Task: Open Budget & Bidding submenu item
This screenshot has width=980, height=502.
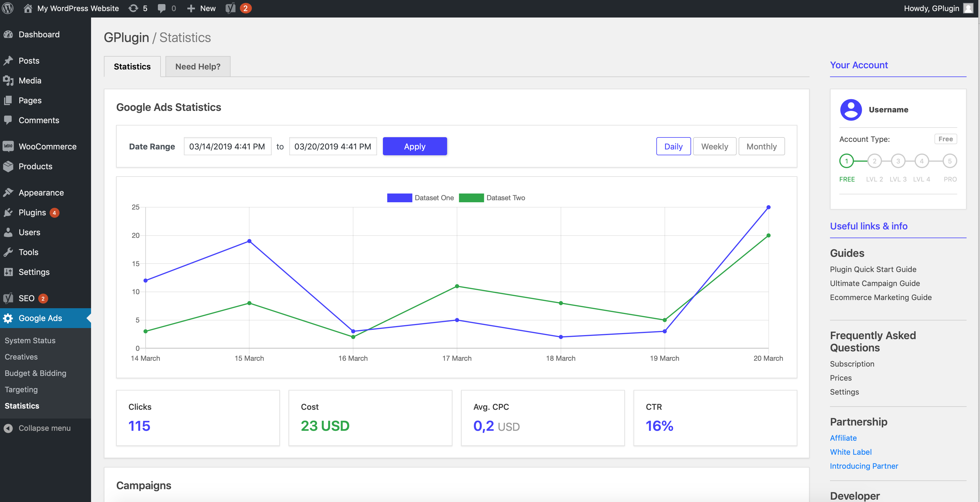Action: 35,373
